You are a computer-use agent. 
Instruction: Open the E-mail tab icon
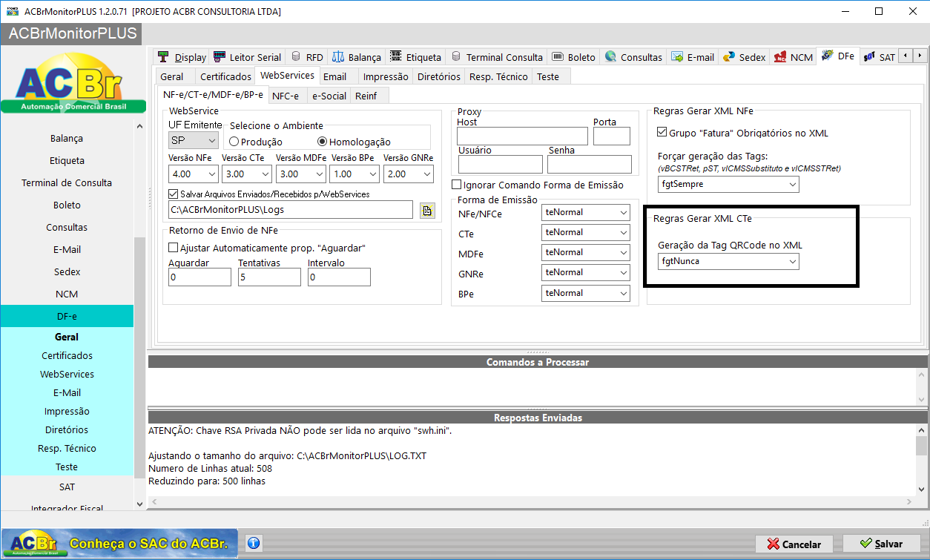pos(677,56)
